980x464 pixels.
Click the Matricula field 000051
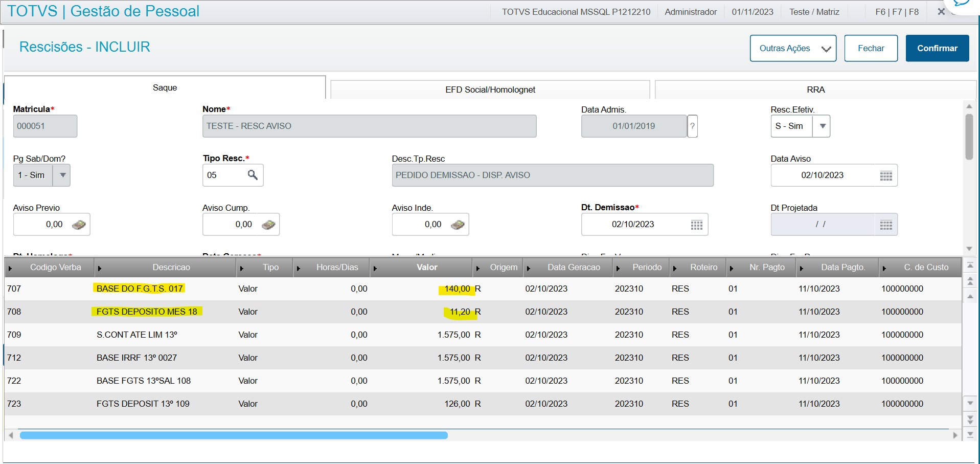point(45,126)
